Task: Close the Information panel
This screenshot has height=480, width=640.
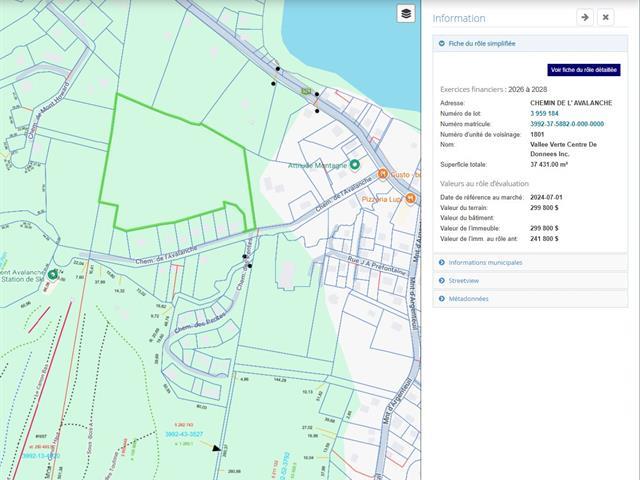Action: [606, 17]
